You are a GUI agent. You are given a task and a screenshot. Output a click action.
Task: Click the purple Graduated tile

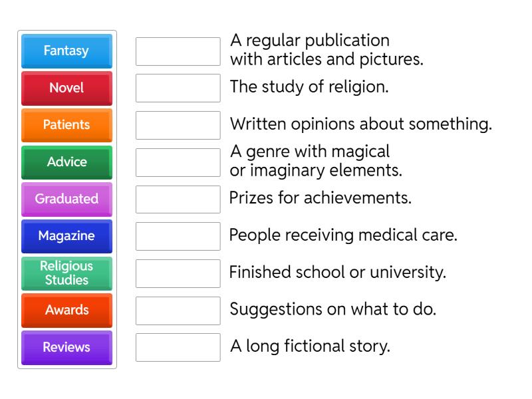coord(66,199)
